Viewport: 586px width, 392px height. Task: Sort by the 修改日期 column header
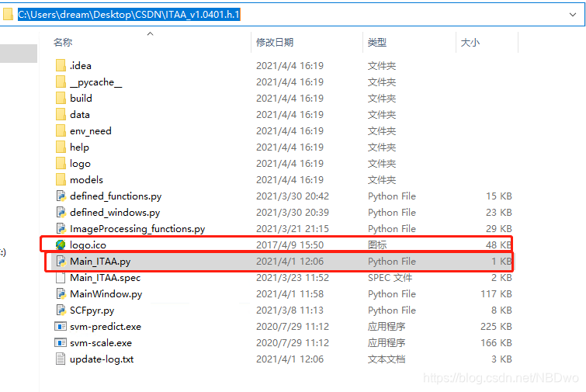click(275, 42)
